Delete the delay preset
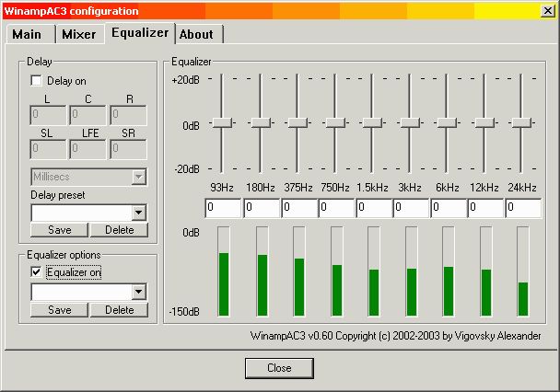This screenshot has width=560, height=392. (120, 230)
